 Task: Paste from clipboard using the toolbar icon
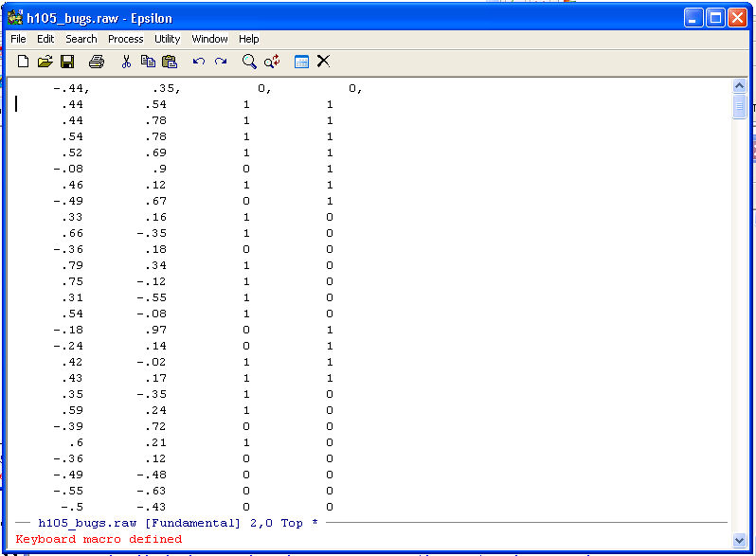170,62
